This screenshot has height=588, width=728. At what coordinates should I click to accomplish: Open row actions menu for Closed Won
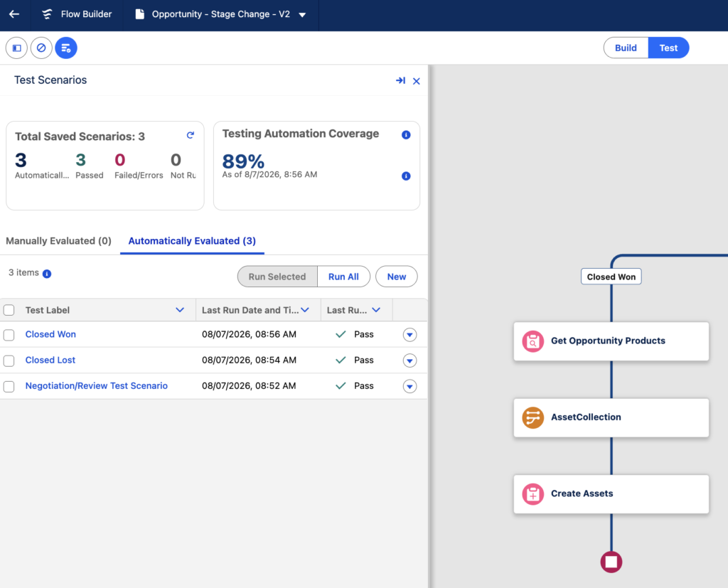coord(409,335)
